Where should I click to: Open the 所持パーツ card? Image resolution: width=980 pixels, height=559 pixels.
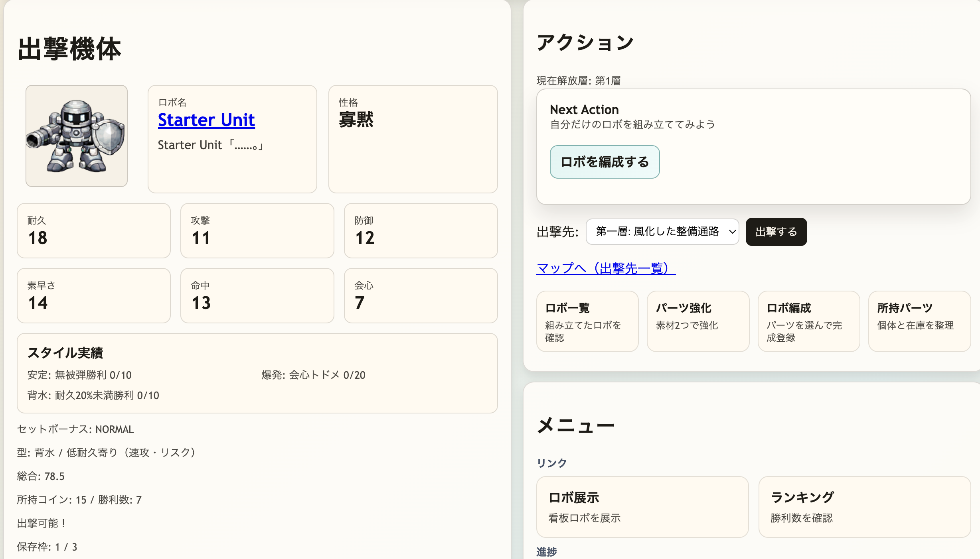919,321
